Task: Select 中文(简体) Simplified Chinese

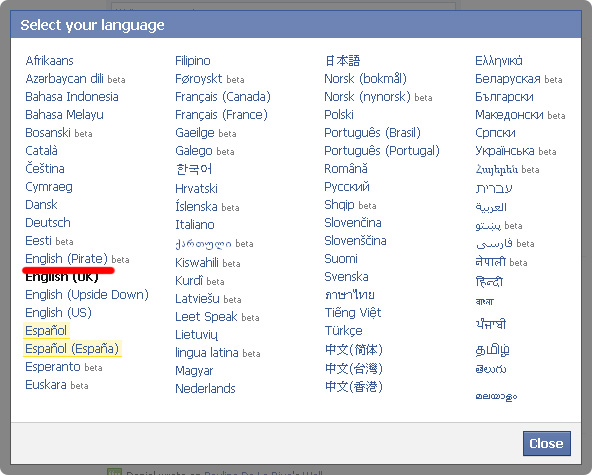Action: point(354,349)
